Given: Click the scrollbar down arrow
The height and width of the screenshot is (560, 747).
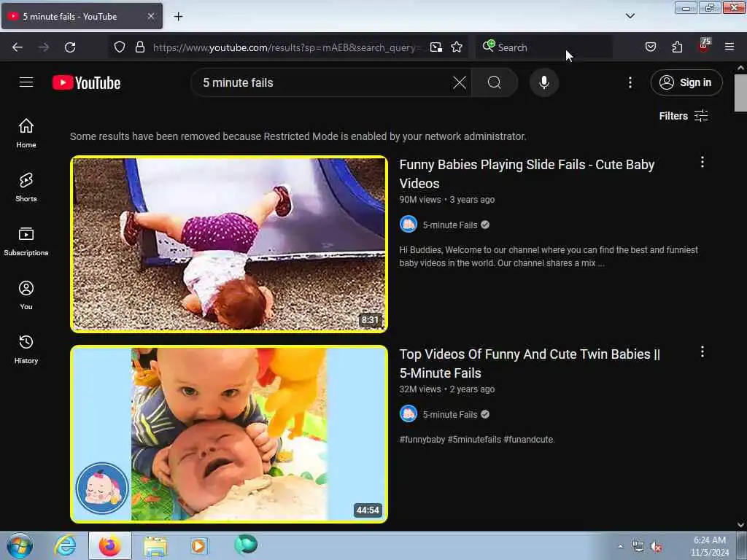Looking at the screenshot, I should point(740,525).
